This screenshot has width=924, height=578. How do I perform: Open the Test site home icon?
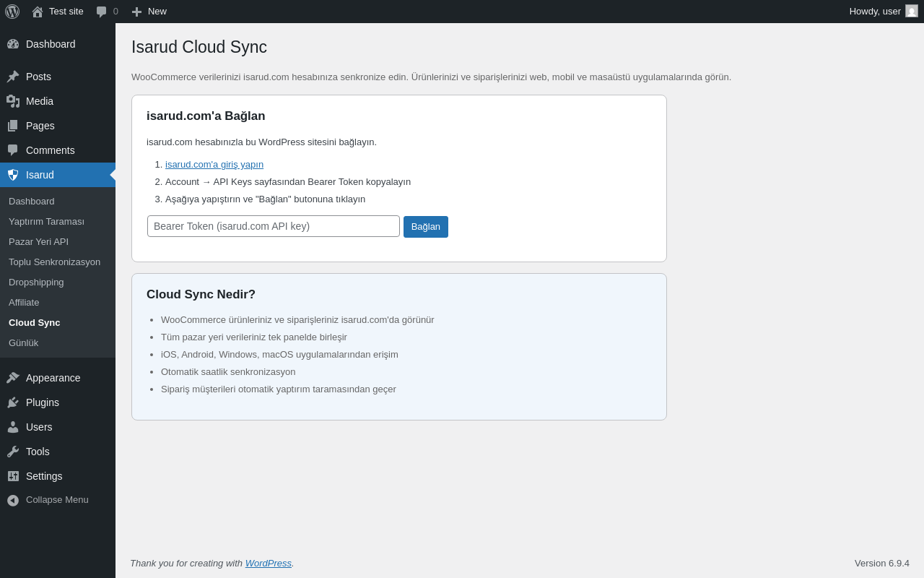pyautogui.click(x=38, y=12)
